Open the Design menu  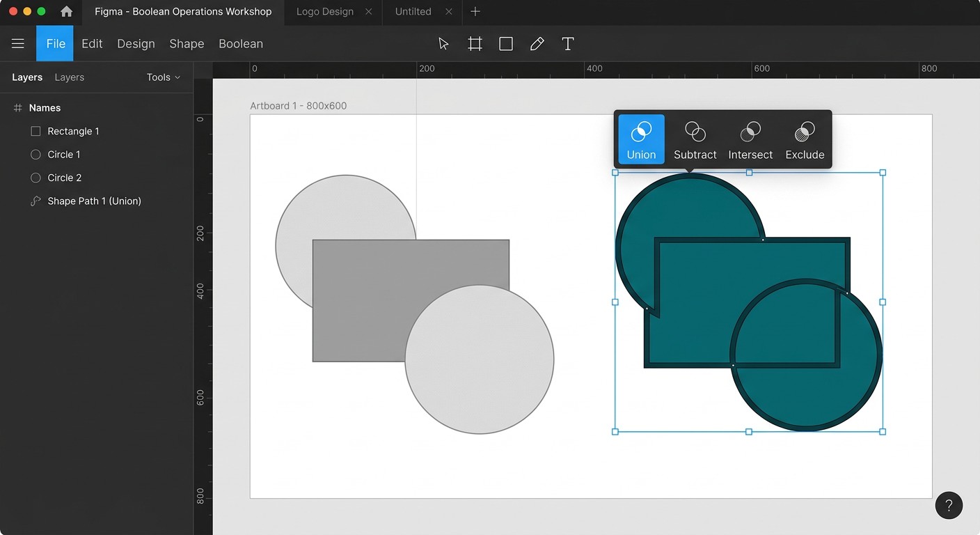pos(136,44)
